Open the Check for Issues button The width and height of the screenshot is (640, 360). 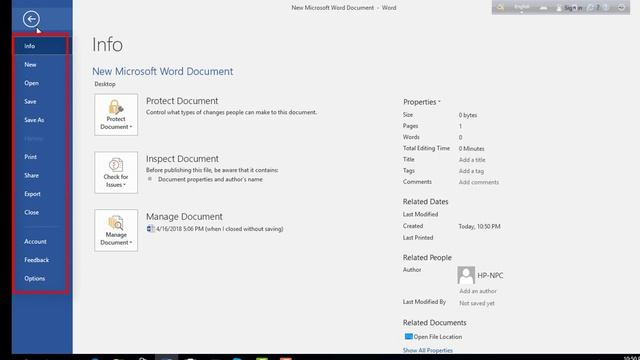116,173
